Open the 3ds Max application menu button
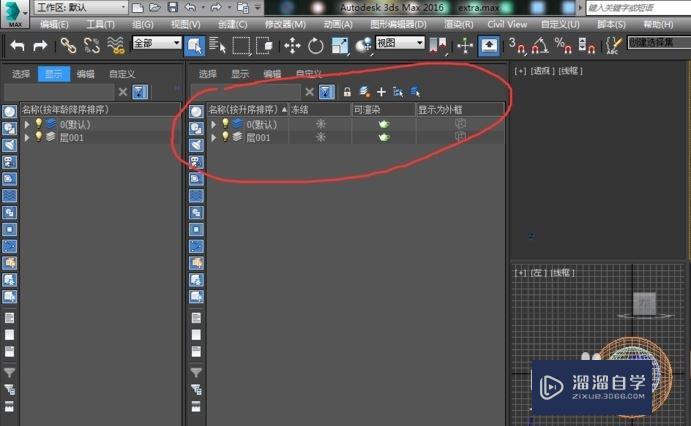 [x=15, y=13]
